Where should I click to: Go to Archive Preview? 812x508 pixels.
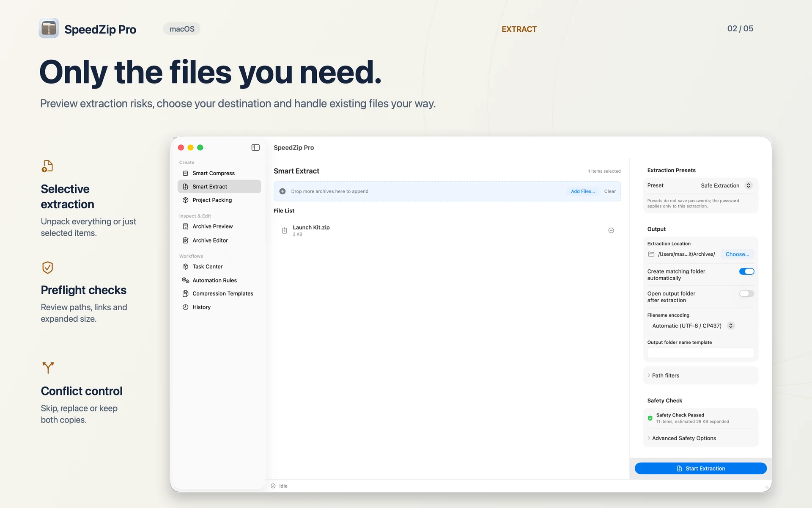219,226
